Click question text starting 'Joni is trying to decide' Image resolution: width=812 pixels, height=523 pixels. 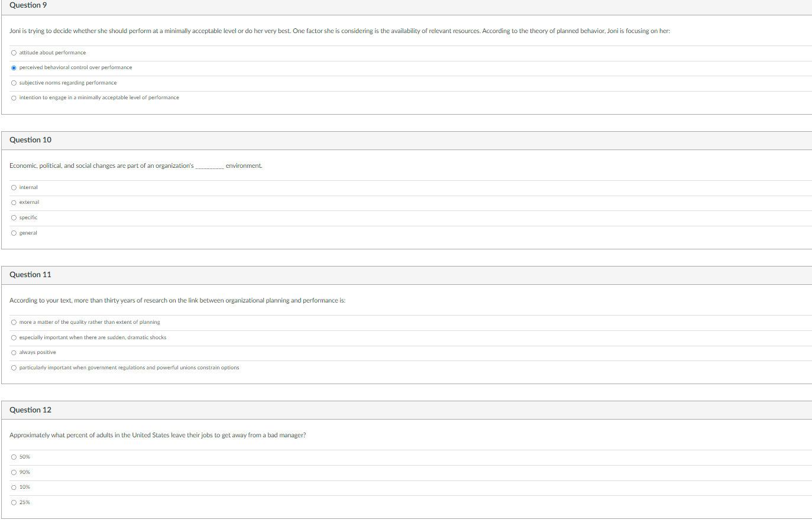(x=339, y=31)
